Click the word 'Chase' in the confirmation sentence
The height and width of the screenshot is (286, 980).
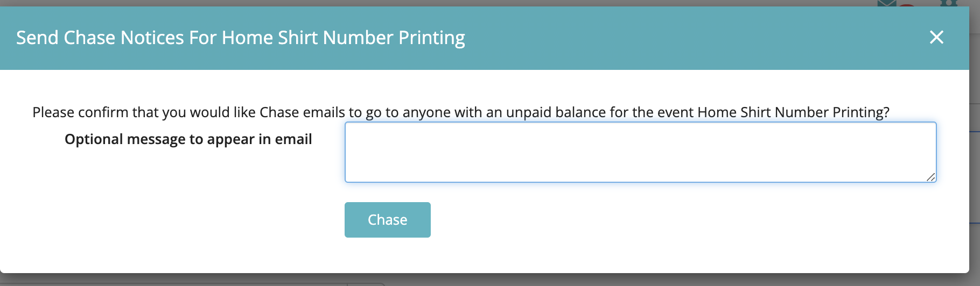(279, 112)
